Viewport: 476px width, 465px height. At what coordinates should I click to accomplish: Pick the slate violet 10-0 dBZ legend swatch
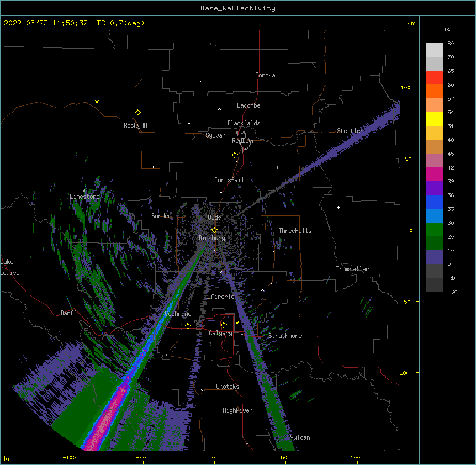point(434,257)
